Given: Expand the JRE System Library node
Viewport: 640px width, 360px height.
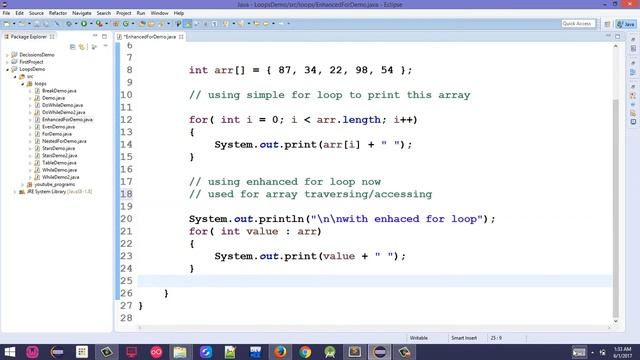Looking at the screenshot, I should pyautogui.click(x=15, y=192).
